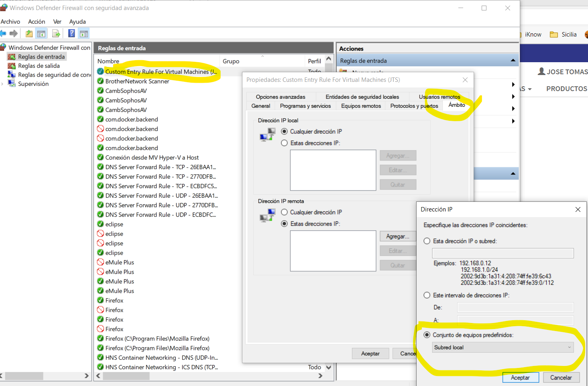Image resolution: width=588 pixels, height=386 pixels.
Task: Click horizontal scrollbar thumb in rules list
Action: 126,376
